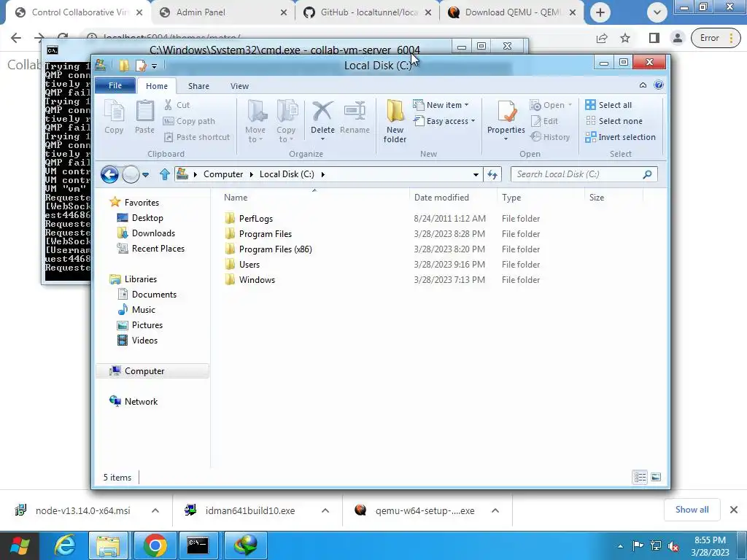Select Paste shortcut in Clipboard group
This screenshot has width=747, height=560.
(x=197, y=137)
